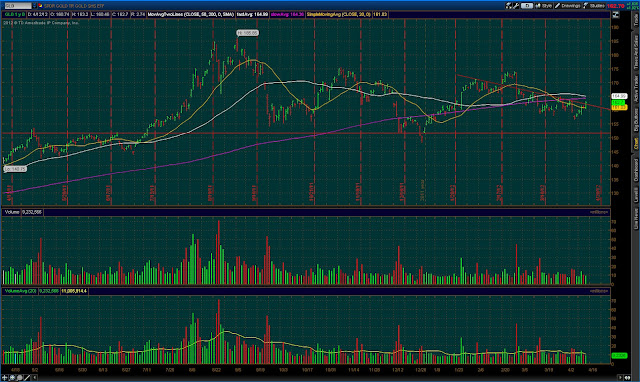The width and height of the screenshot is (640, 382).
Task: Click the 162.70 last price readout
Action: tap(616, 6)
